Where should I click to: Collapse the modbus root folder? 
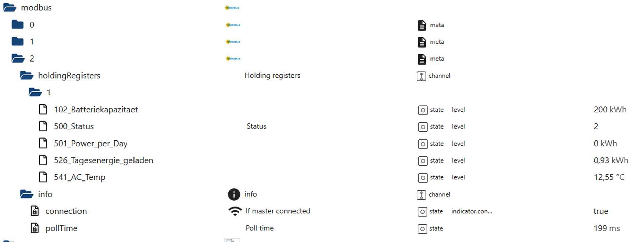9,8
